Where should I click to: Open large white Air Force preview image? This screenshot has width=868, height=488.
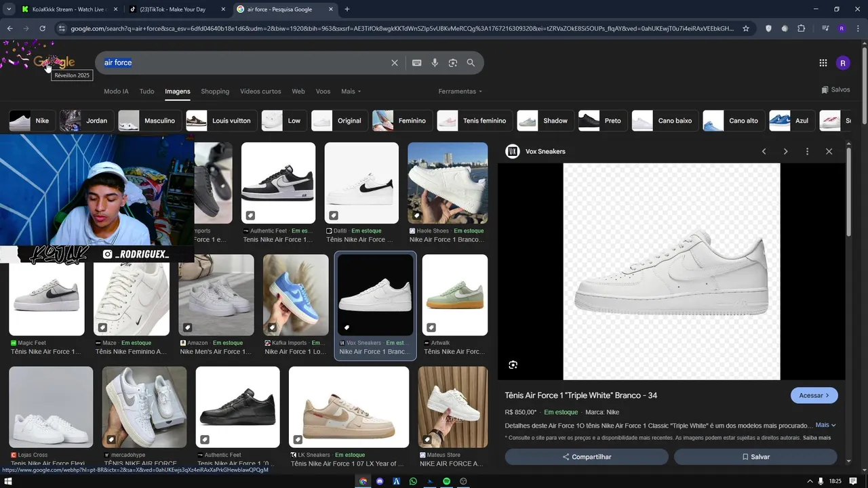coord(671,272)
